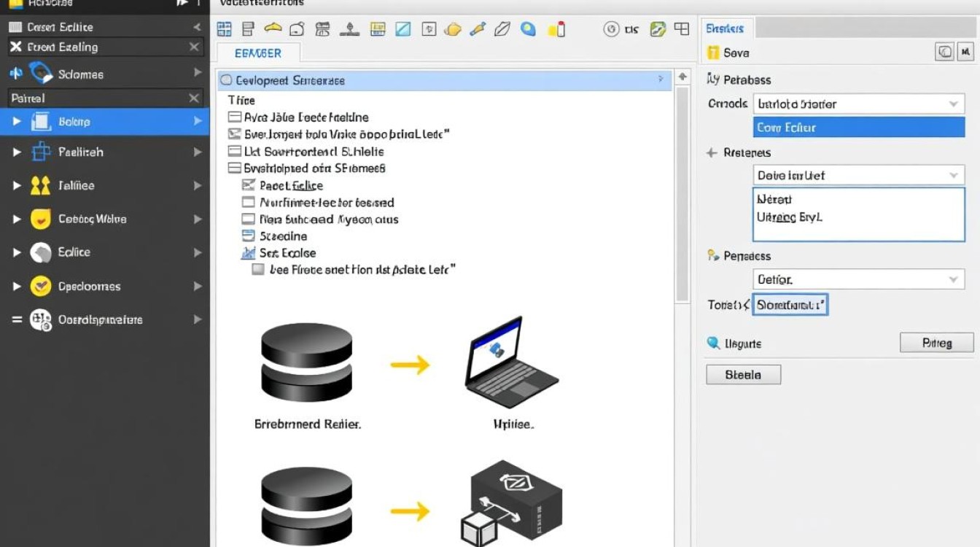
Task: Expand the 'Paelitreh' sidebar item with left triangle
Action: 17,152
